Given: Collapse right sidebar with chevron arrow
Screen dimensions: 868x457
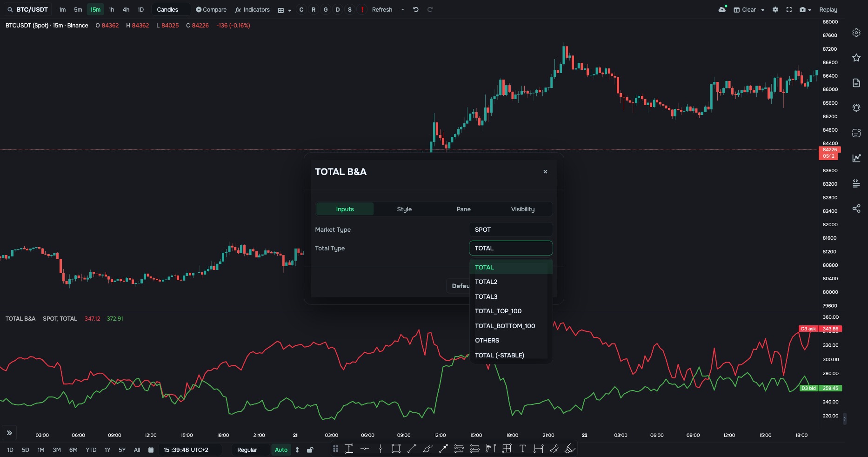Looking at the screenshot, I should coord(845,418).
